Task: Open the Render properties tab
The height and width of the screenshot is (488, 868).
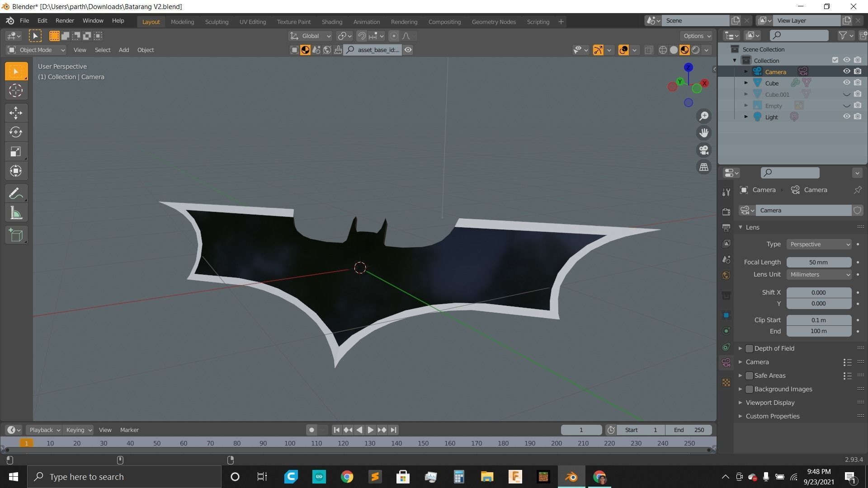Action: point(726,211)
